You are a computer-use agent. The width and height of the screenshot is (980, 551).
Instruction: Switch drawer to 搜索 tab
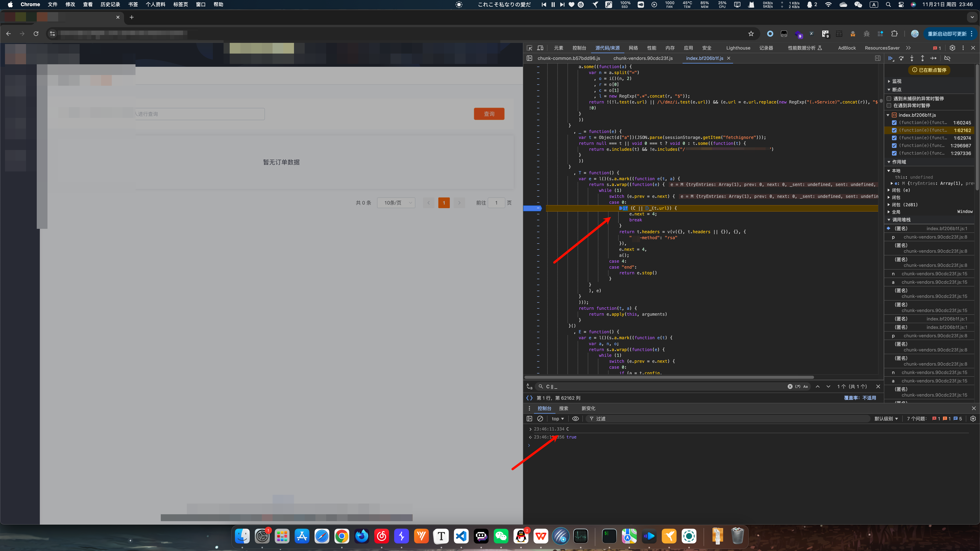point(564,408)
